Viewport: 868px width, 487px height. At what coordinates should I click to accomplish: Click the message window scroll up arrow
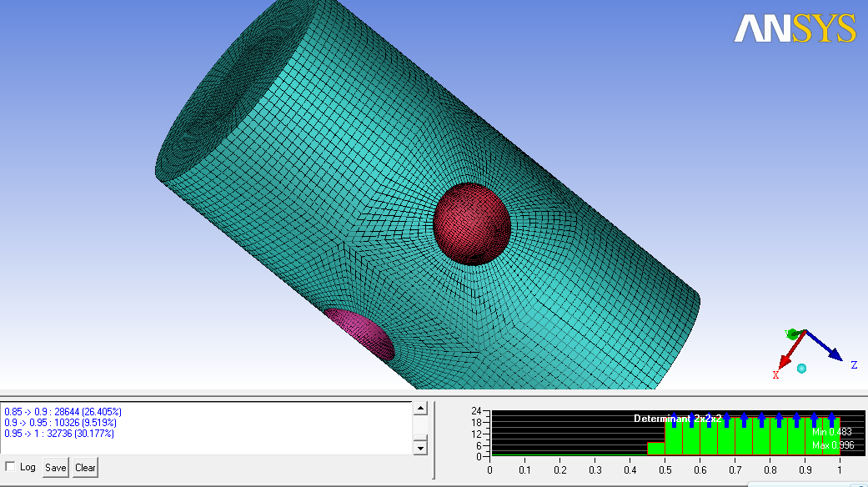tap(420, 409)
